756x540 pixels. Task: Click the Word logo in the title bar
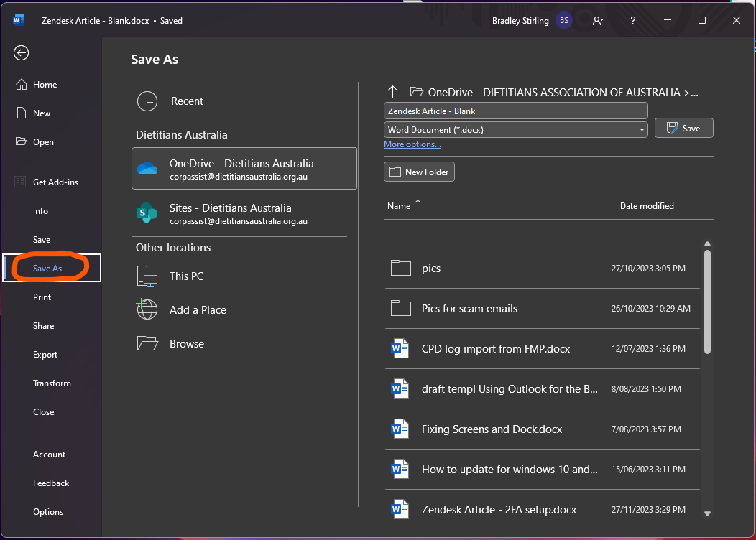[17, 19]
